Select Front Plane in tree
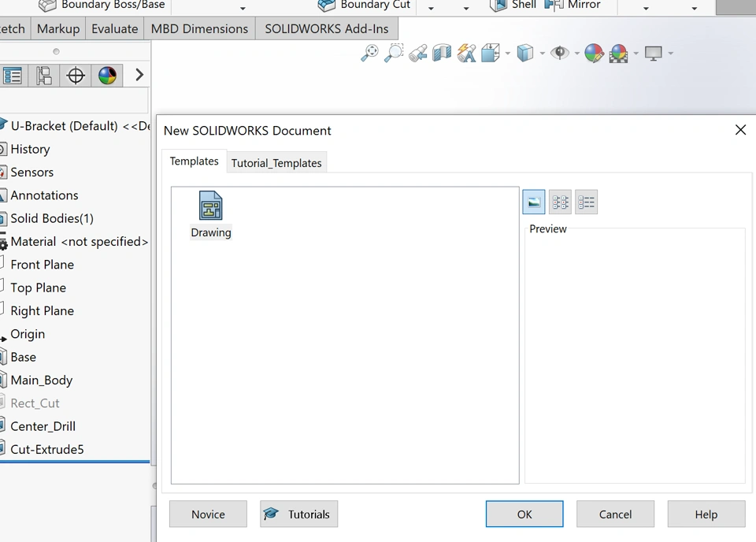Image resolution: width=756 pixels, height=542 pixels. click(37, 265)
